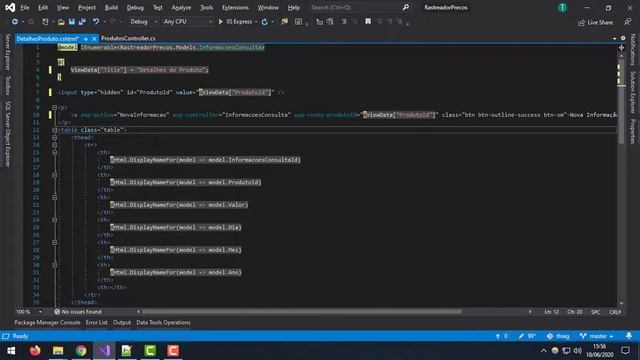Expand the IIS Express run target dropdown

tap(256, 22)
